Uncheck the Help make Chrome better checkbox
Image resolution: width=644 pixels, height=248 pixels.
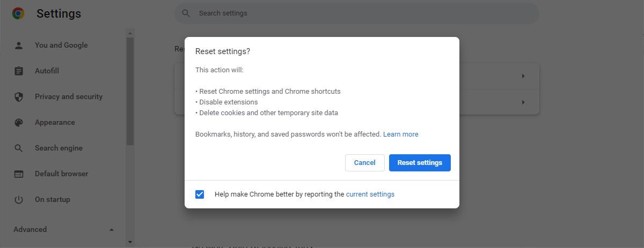point(200,194)
